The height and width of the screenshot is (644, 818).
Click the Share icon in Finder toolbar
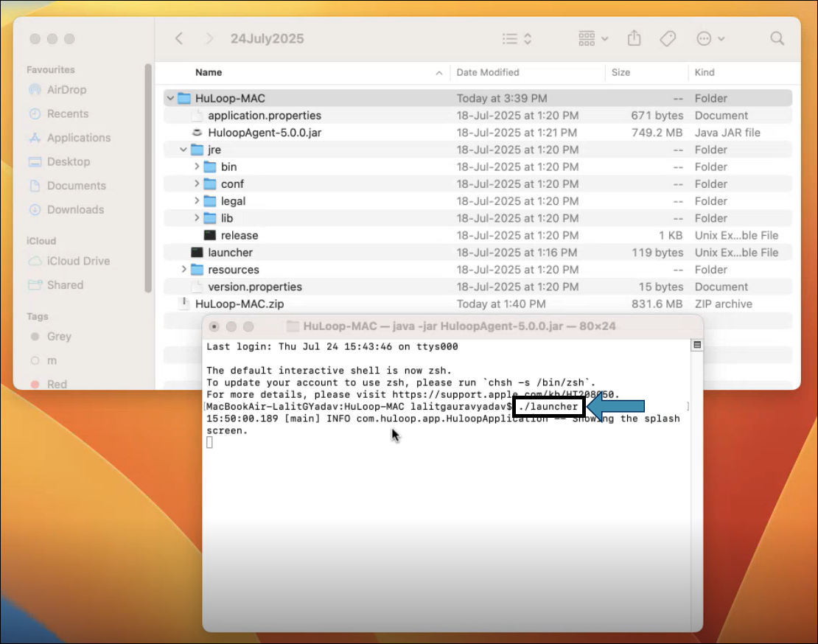click(634, 38)
